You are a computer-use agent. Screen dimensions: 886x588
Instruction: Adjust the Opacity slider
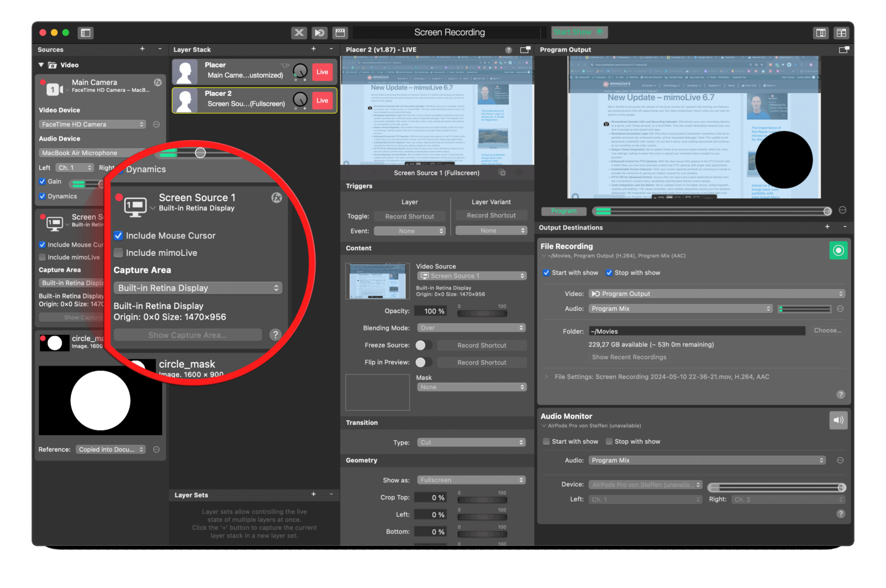tap(482, 313)
